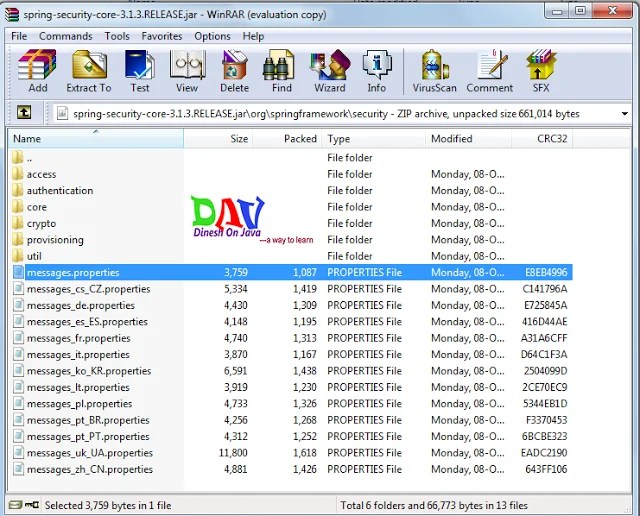Go up one folder level arrow
This screenshot has width=640, height=516.
pos(24,113)
